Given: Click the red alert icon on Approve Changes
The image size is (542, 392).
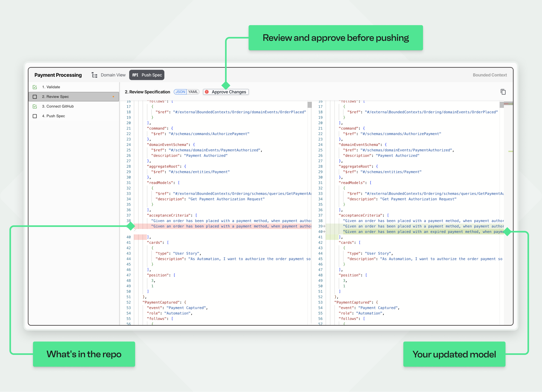Looking at the screenshot, I should click(207, 92).
